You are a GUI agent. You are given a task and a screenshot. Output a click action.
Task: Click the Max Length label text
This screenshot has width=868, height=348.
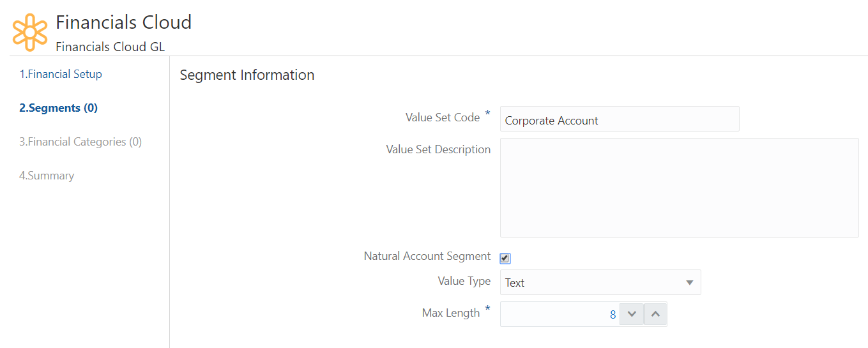click(450, 313)
